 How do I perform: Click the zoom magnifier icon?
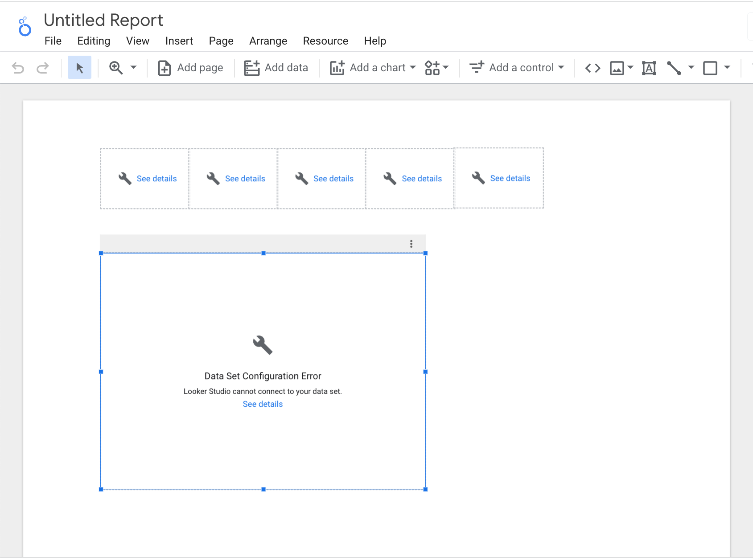click(x=116, y=68)
